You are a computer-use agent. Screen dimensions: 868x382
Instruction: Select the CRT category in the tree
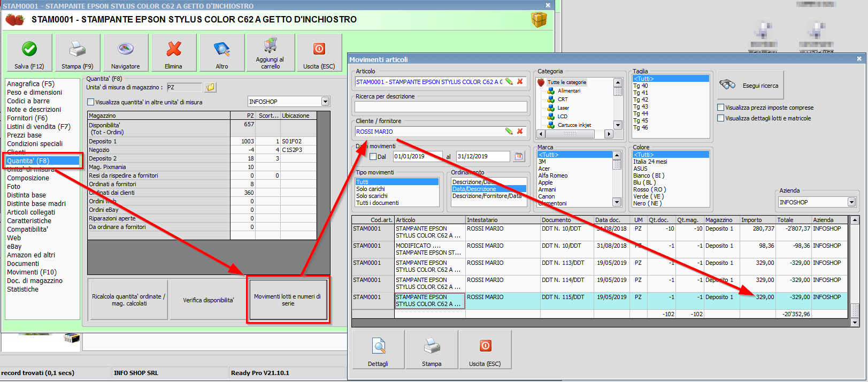[x=563, y=100]
